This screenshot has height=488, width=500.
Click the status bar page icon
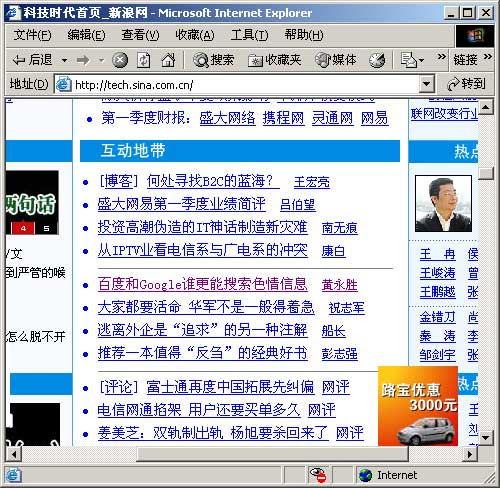coord(13,475)
